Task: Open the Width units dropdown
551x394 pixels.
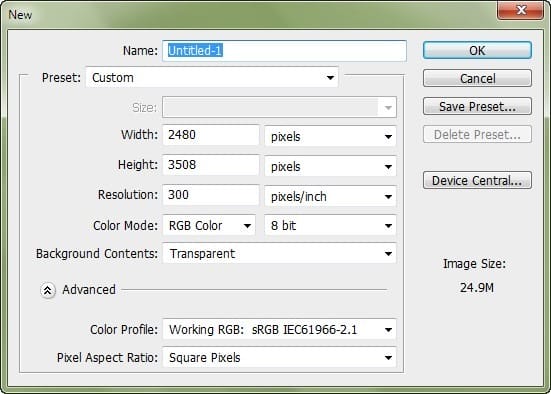Action: (x=330, y=136)
